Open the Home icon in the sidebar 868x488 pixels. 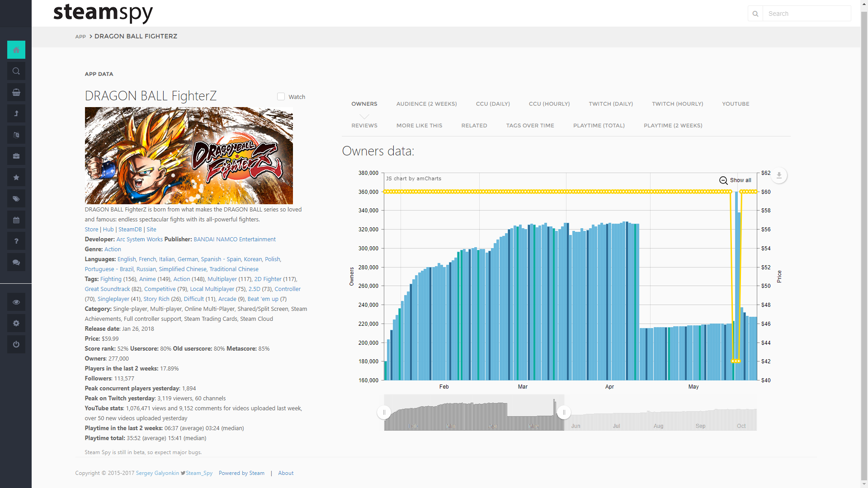click(16, 50)
